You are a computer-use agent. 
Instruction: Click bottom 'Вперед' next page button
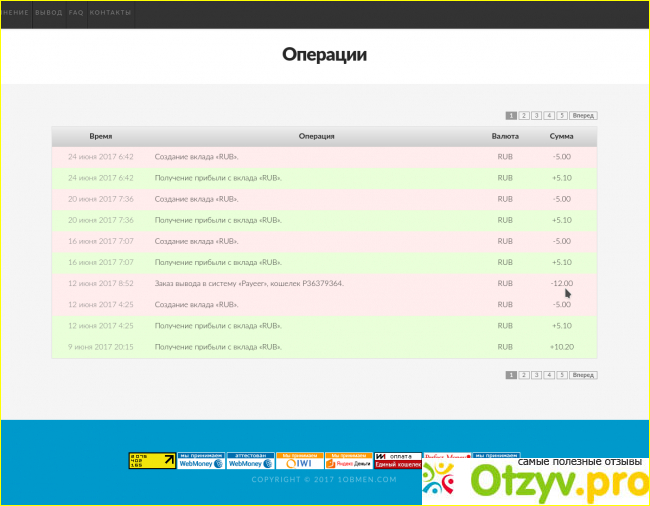[x=583, y=375]
